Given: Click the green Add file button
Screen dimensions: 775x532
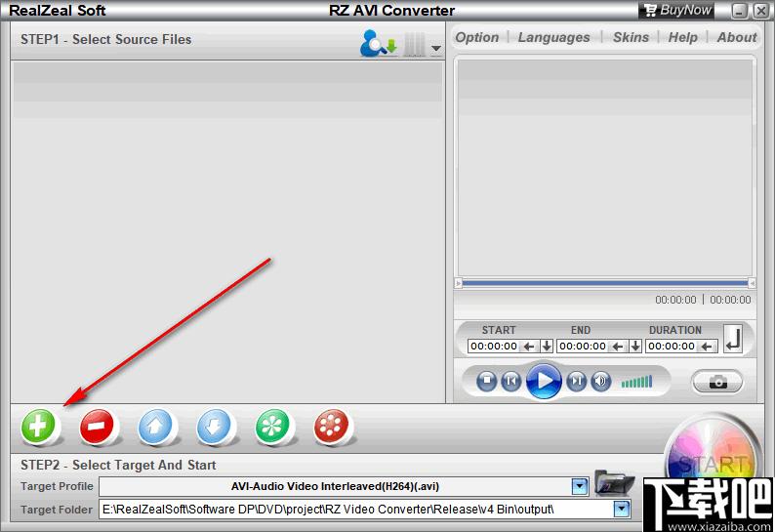Looking at the screenshot, I should pos(38,426).
